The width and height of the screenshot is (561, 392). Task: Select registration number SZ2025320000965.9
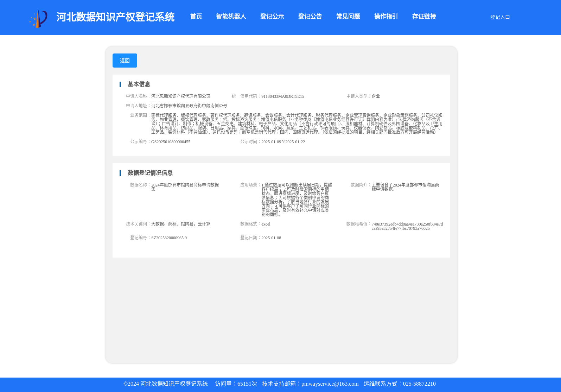pyautogui.click(x=169, y=238)
